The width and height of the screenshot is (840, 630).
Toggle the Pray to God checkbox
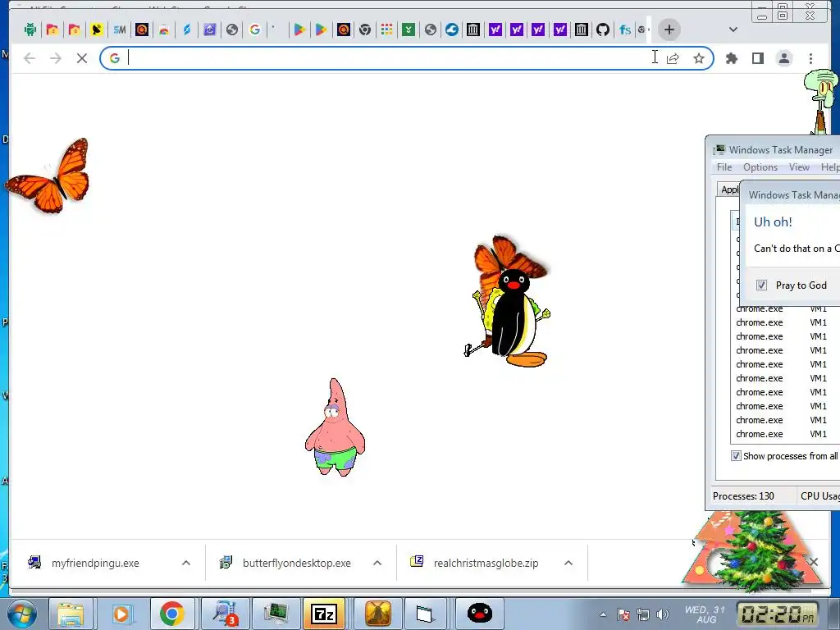[x=761, y=285]
